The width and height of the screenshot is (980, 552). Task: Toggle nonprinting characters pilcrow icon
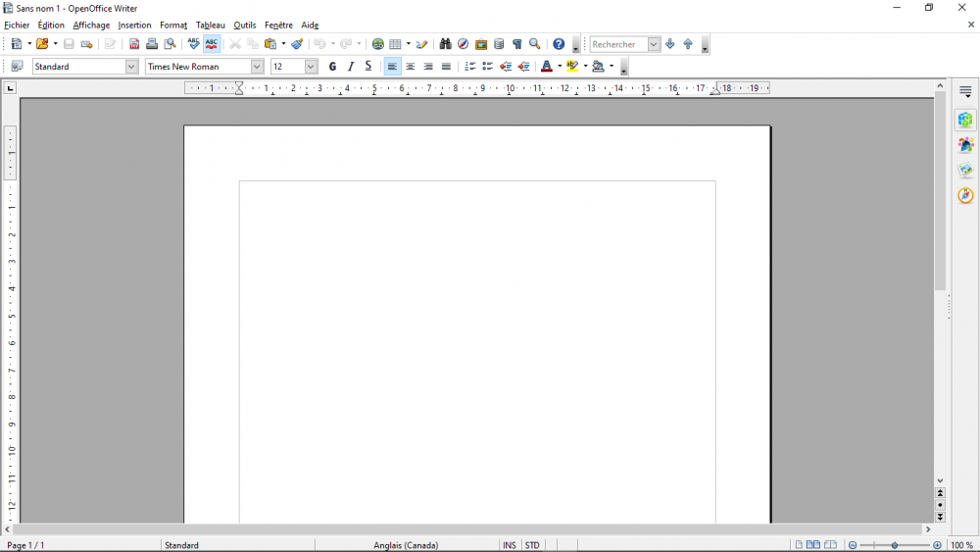point(516,44)
